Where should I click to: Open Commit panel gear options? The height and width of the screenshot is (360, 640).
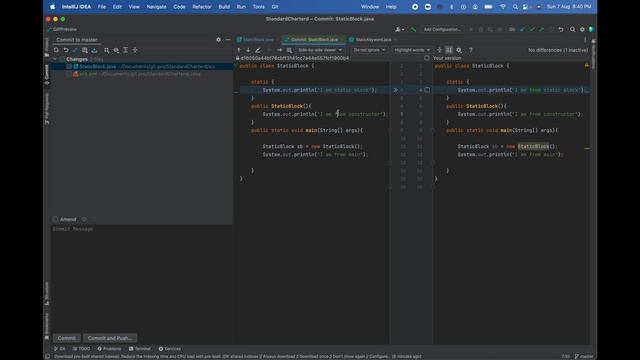click(x=218, y=40)
